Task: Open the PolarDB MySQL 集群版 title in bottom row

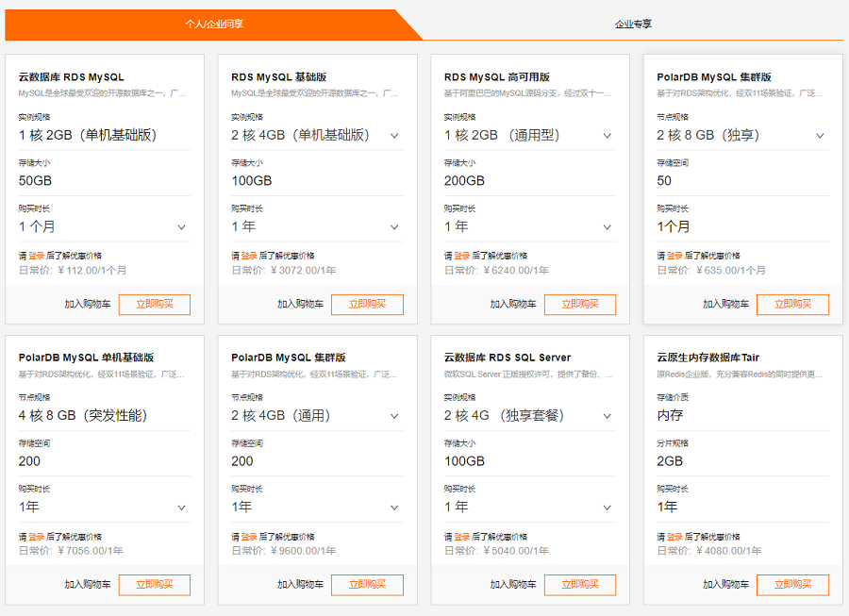Action: (x=289, y=358)
